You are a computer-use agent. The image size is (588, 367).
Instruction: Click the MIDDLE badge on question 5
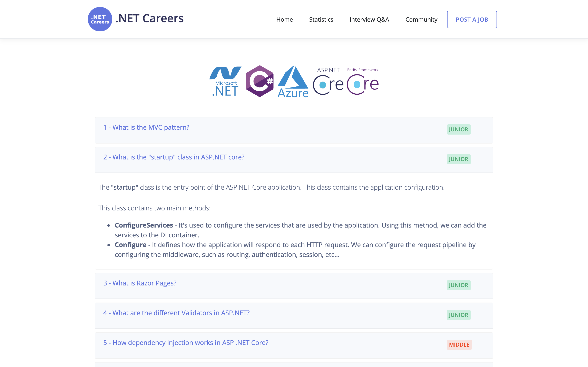(459, 345)
